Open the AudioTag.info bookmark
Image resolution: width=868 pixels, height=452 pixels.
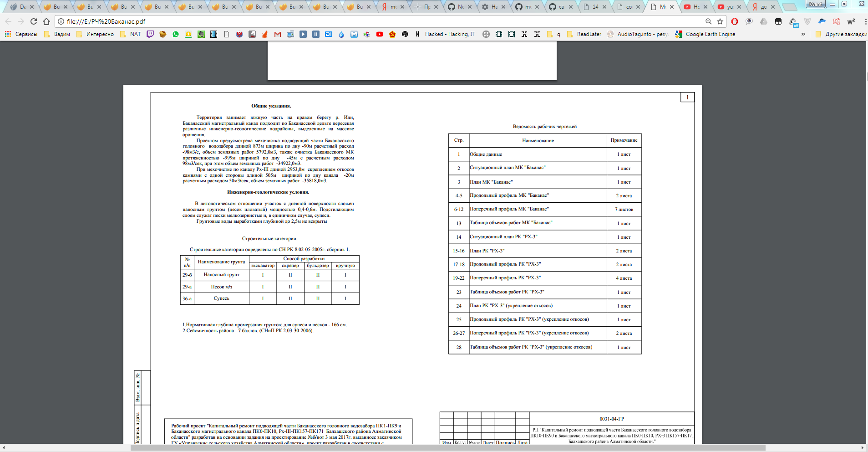click(637, 34)
